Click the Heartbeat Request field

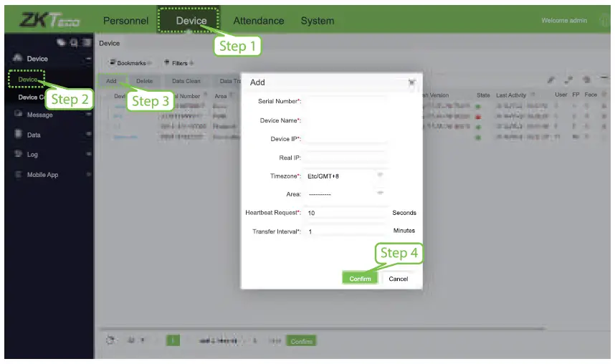pos(346,213)
